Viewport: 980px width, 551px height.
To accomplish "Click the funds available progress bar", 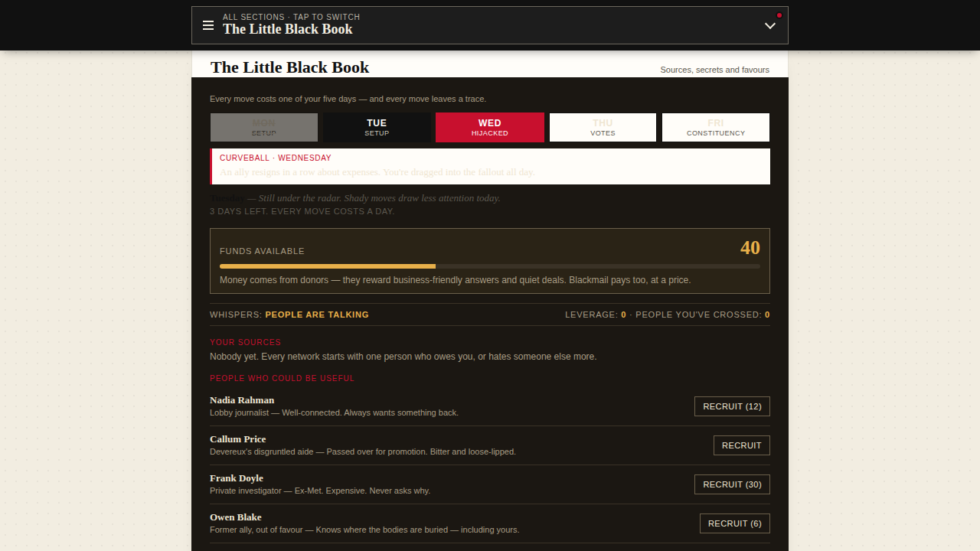I will pyautogui.click(x=490, y=266).
